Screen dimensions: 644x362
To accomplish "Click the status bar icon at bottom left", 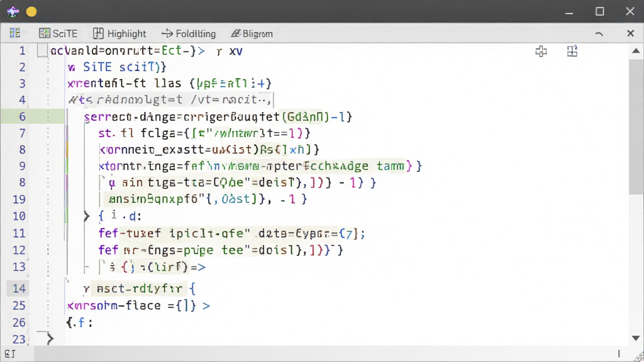I will [x=10, y=354].
